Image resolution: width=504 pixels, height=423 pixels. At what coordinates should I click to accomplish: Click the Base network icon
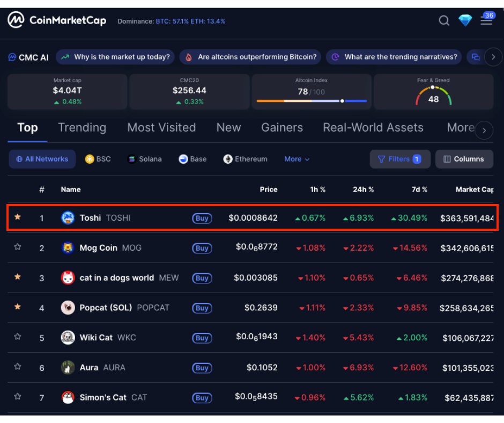click(x=183, y=159)
